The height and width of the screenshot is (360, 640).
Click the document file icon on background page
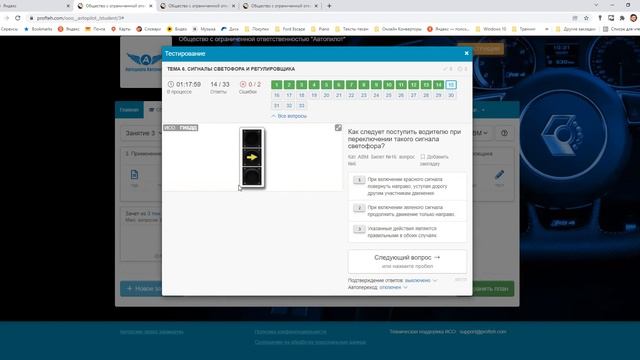click(134, 175)
